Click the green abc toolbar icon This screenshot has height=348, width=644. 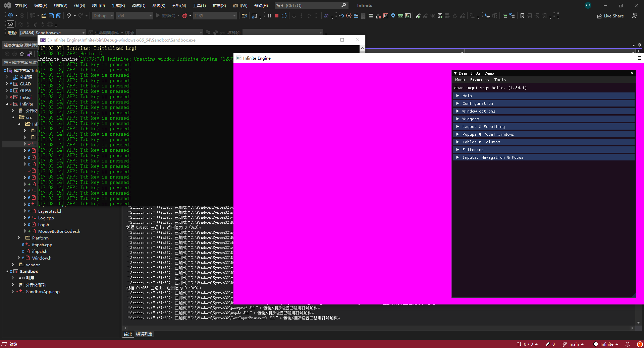tap(400, 16)
